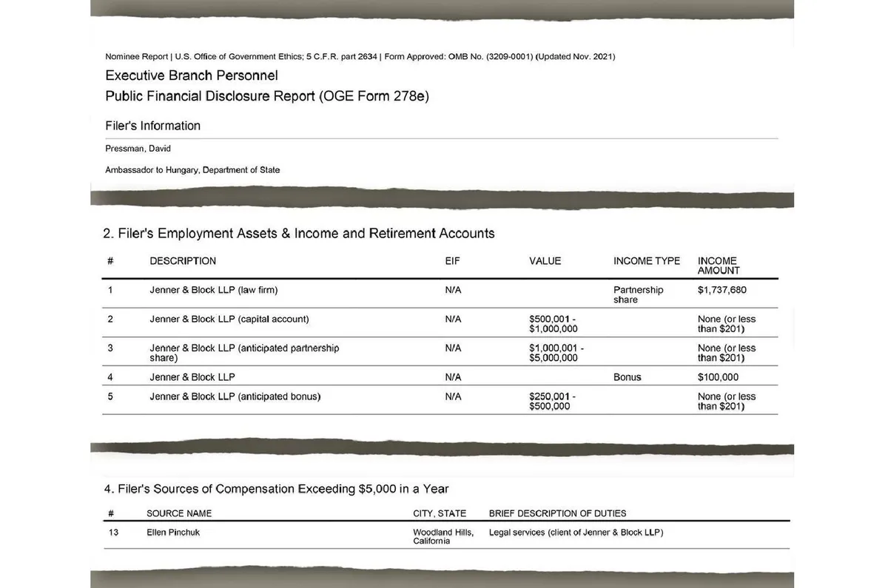888x588 pixels.
Task: Select the anticipated bonus description row
Action: [x=235, y=396]
